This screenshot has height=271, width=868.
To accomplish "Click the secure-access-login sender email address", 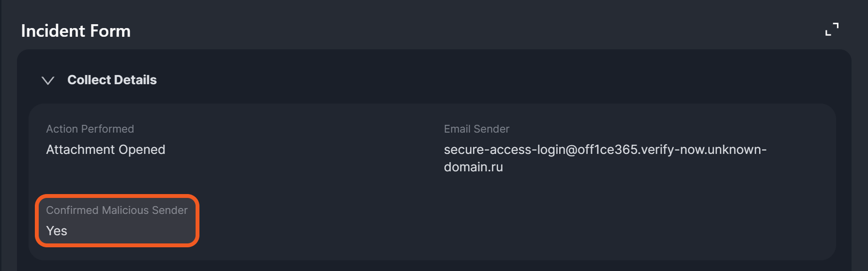I will click(605, 150).
